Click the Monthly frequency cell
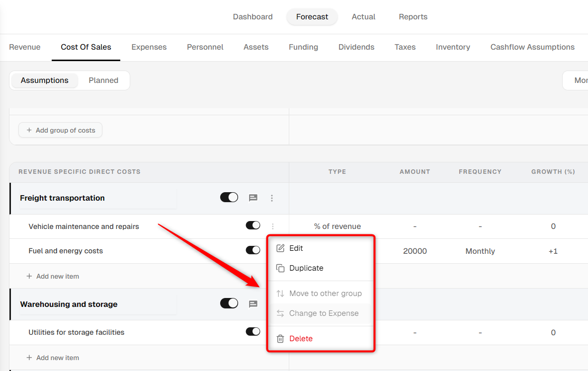Screen dimensions: 588x371 (x=480, y=251)
